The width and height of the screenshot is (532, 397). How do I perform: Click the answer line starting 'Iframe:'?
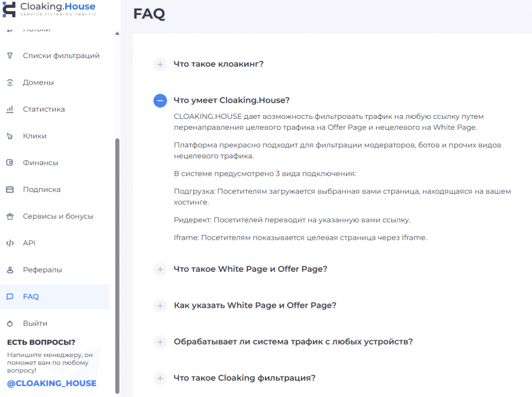[x=300, y=238]
